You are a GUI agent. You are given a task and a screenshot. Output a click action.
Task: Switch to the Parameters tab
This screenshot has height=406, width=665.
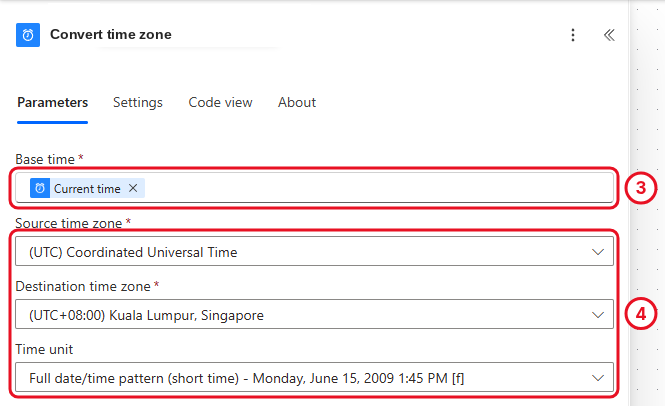[x=53, y=102]
